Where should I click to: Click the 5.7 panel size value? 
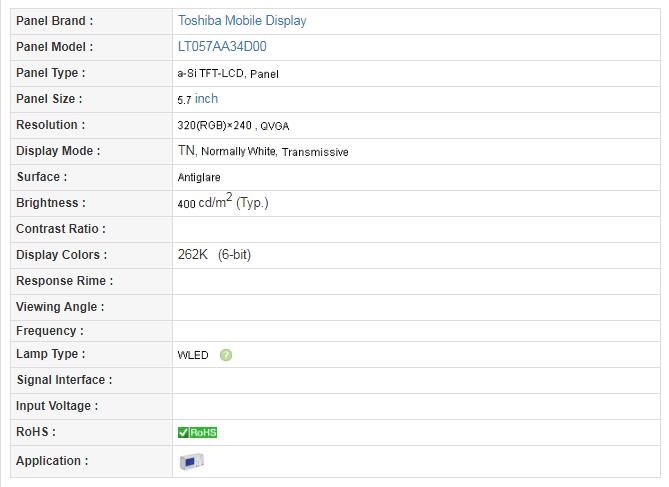point(184,100)
